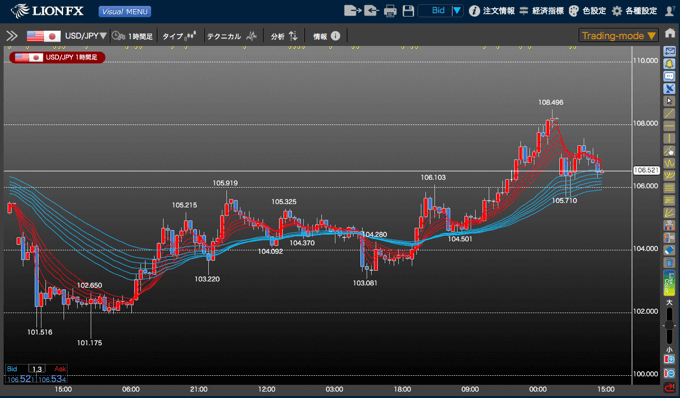This screenshot has height=398, width=680.
Task: Click the user help icon
Action: point(670,11)
